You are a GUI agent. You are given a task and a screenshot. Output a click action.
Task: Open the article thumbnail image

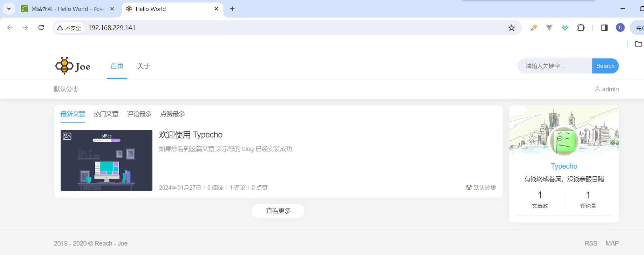(107, 160)
